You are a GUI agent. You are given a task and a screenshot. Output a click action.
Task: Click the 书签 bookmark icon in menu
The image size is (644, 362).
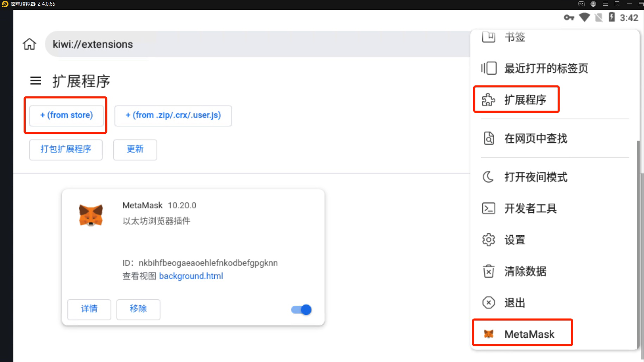click(489, 37)
